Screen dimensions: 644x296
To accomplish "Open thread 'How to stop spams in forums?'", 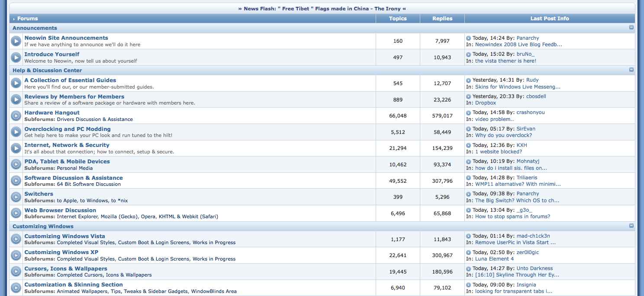I will point(512,216).
